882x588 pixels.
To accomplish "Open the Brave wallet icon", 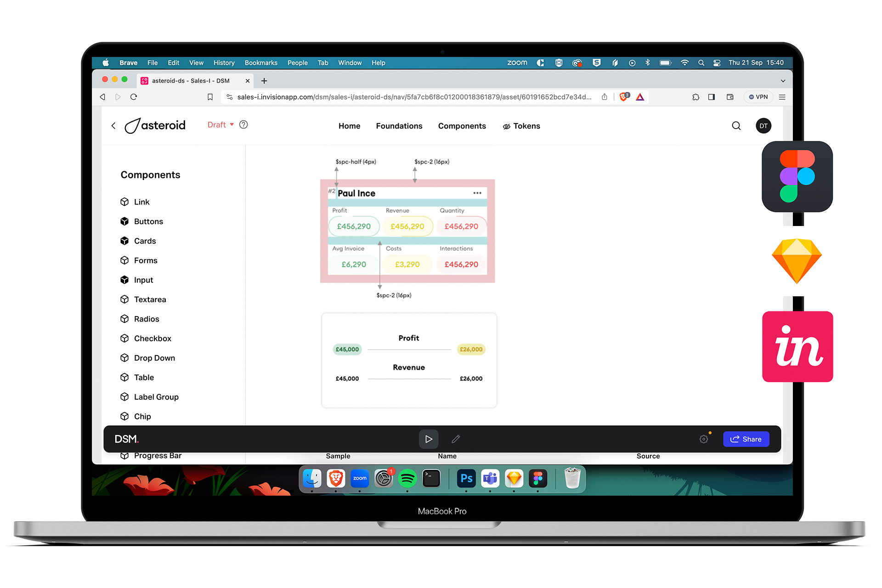I will tap(730, 97).
